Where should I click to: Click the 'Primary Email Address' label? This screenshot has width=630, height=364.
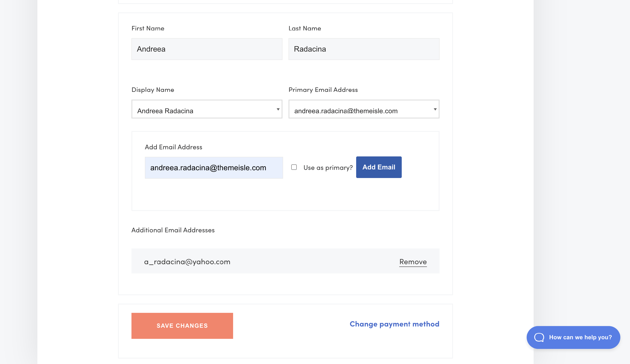pos(323,90)
